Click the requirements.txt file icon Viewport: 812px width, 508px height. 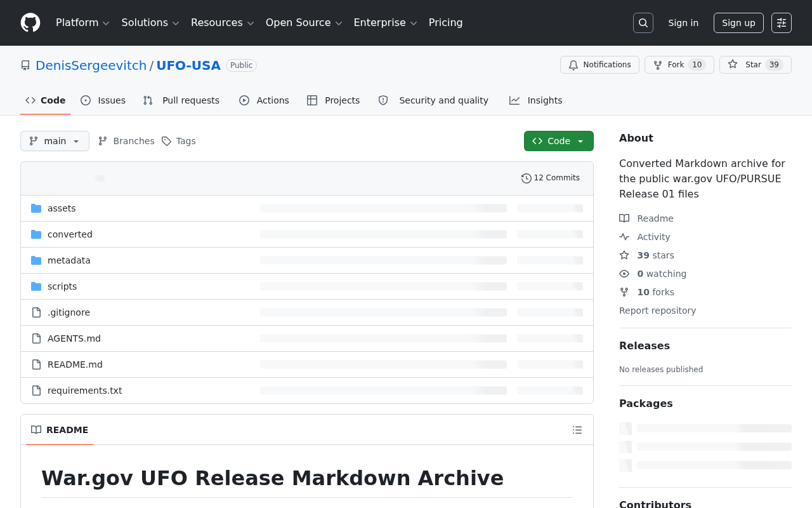click(x=36, y=391)
